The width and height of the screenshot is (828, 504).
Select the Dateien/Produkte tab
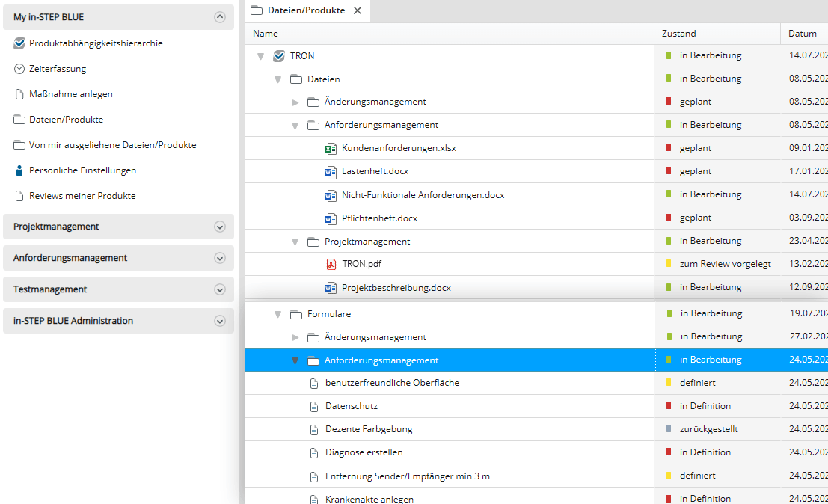coord(297,10)
